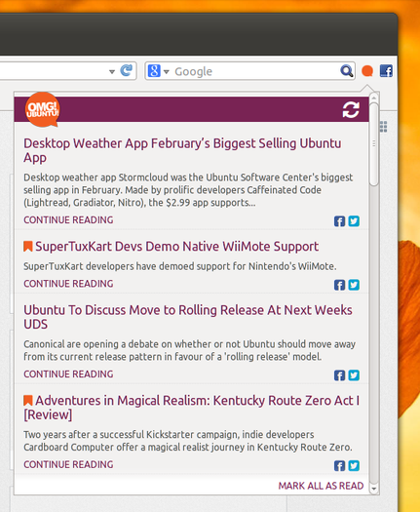Open headline SuperTuxKart Devs Demo Native WiiMote Support

click(177, 247)
